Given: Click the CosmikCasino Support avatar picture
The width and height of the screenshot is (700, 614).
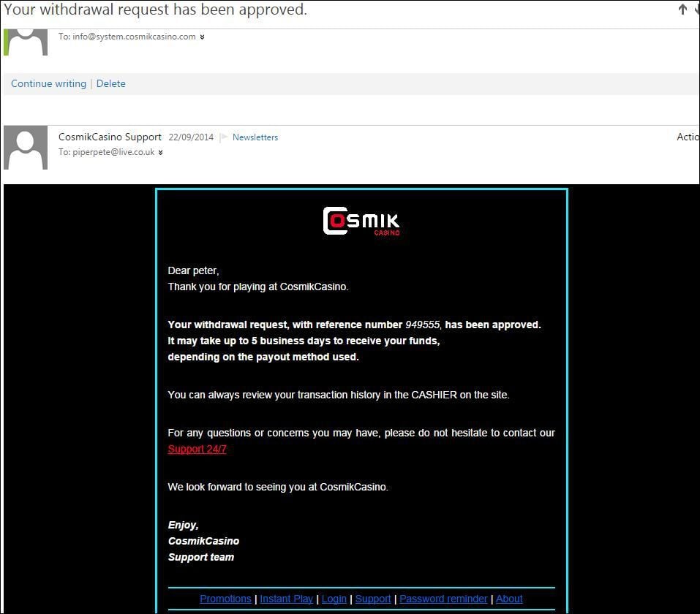Looking at the screenshot, I should tap(26, 147).
